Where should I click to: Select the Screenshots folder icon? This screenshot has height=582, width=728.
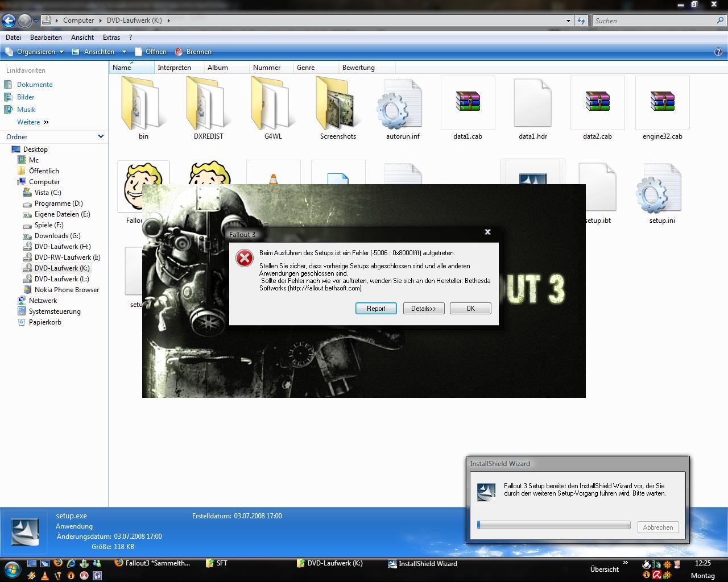pyautogui.click(x=338, y=104)
